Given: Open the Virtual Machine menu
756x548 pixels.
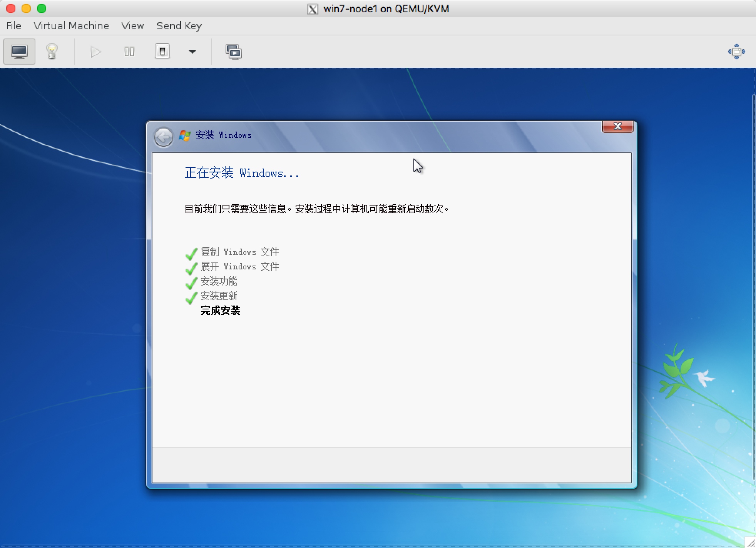Looking at the screenshot, I should click(71, 26).
